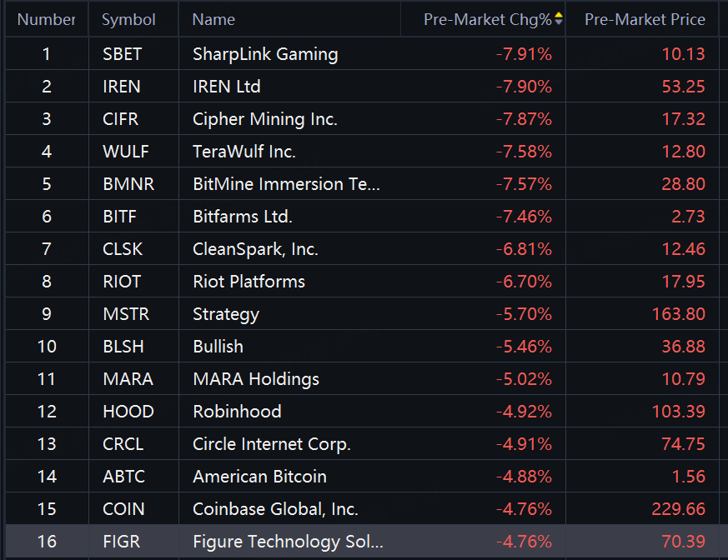
Task: Sort by the Number column header
Action: coord(46,19)
